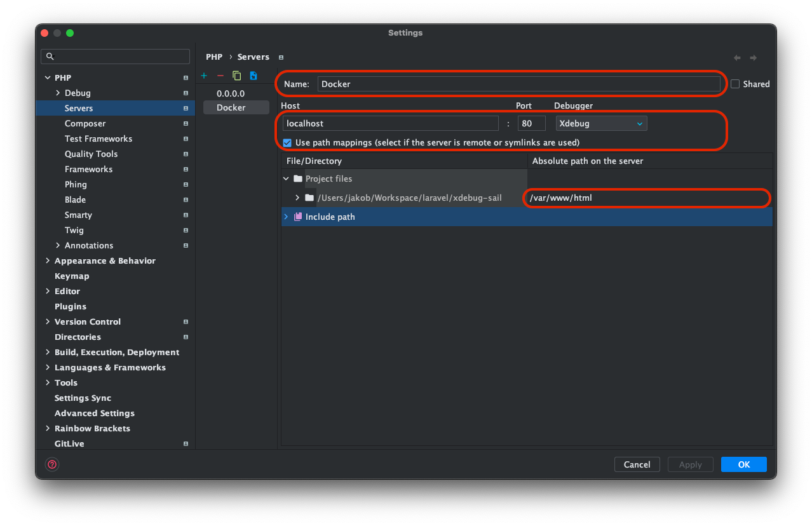The width and height of the screenshot is (812, 526).
Task: Import server configuration via the blue paste icon
Action: (x=253, y=75)
